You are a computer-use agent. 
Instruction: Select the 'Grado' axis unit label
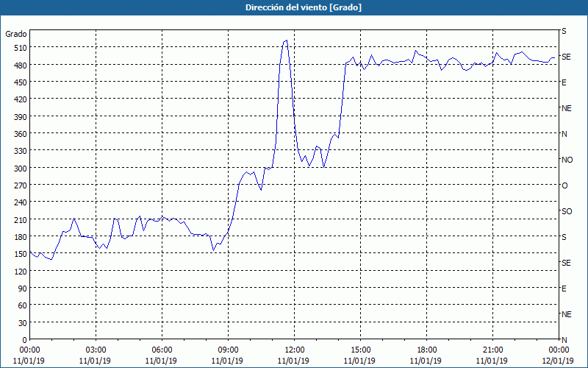pos(16,34)
